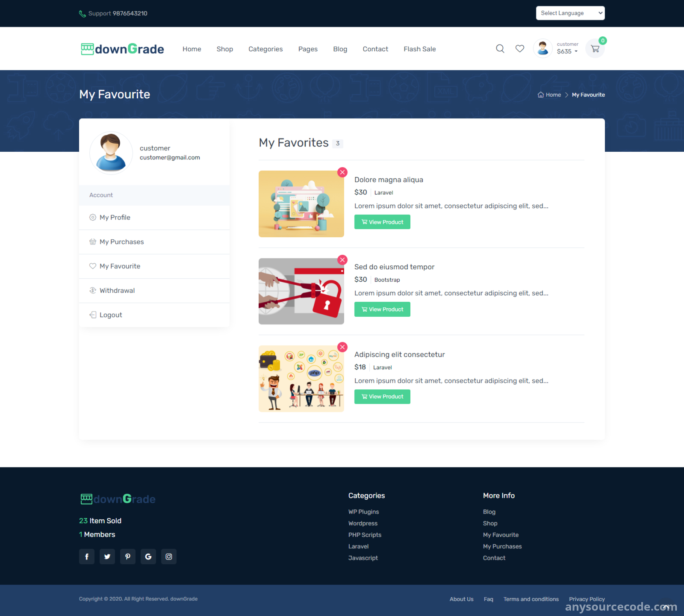
Task: Click the home icon in breadcrumb
Action: 541,95
